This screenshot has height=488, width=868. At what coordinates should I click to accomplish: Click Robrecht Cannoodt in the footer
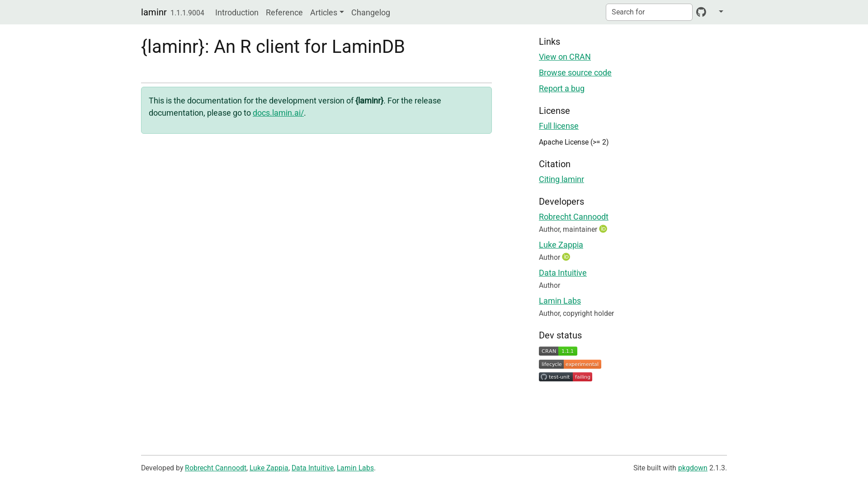(x=216, y=468)
